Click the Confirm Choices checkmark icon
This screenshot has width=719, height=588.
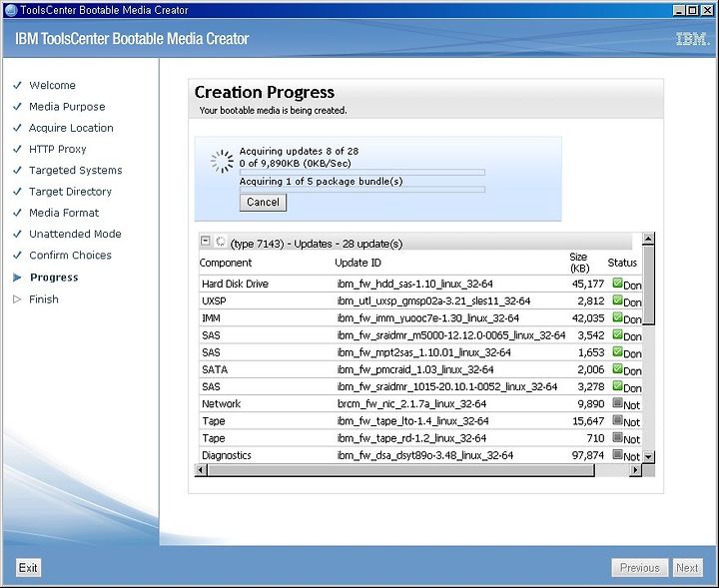click(17, 255)
